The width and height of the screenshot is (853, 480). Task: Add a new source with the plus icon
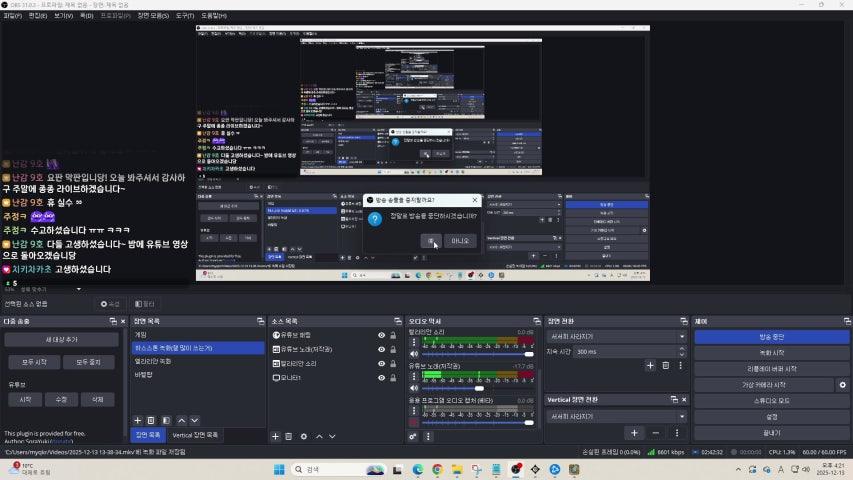tap(276, 436)
